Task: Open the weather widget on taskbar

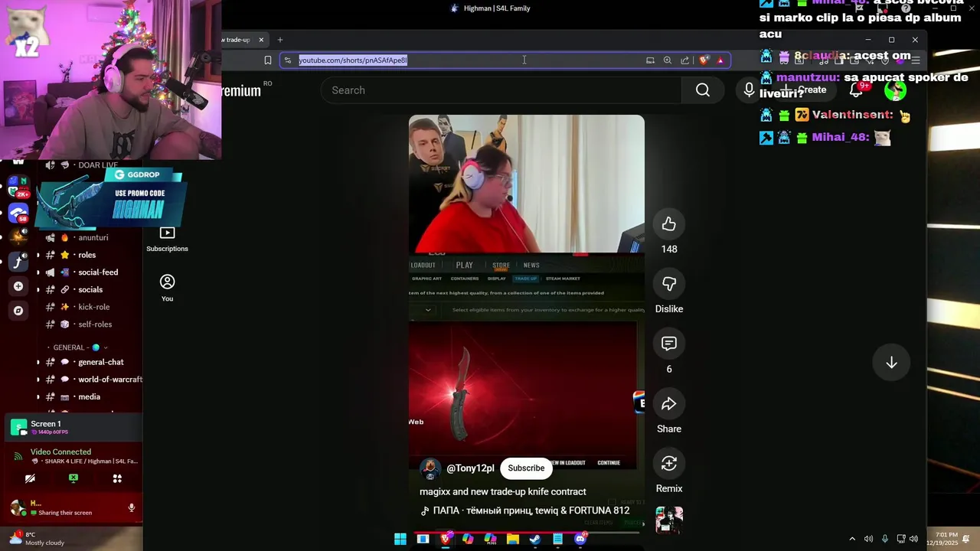Action: (x=38, y=539)
